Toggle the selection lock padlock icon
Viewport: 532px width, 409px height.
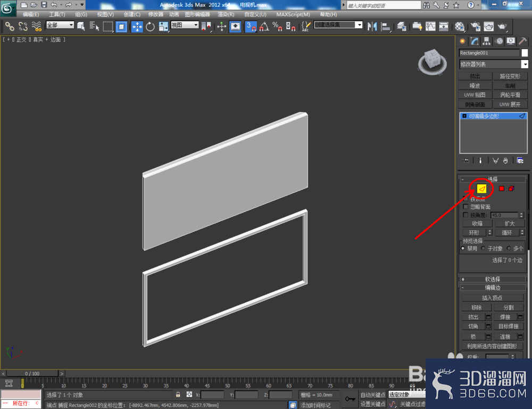coord(178,395)
